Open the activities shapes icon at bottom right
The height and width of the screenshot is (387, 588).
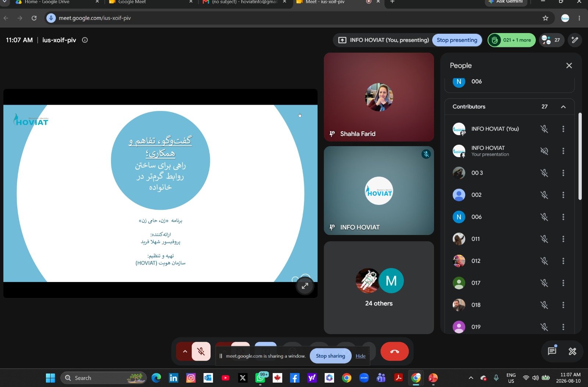click(x=573, y=351)
